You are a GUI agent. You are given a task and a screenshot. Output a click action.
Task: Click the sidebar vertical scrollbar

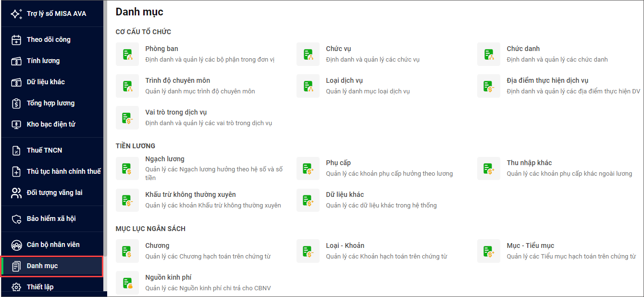click(105, 144)
